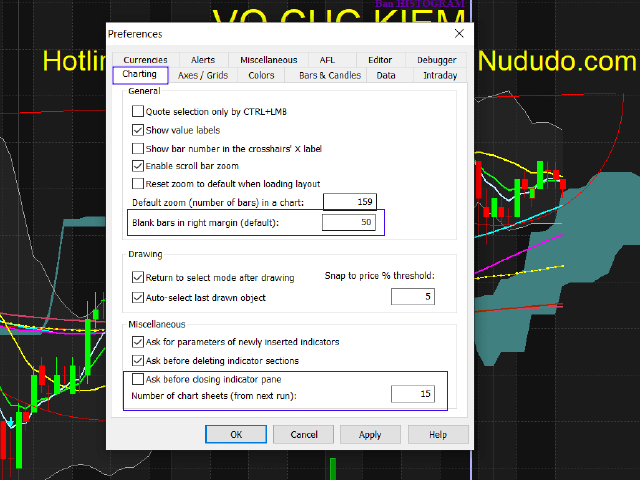640x480 pixels.
Task: Toggle Auto-select last drawn object
Action: [x=138, y=297]
